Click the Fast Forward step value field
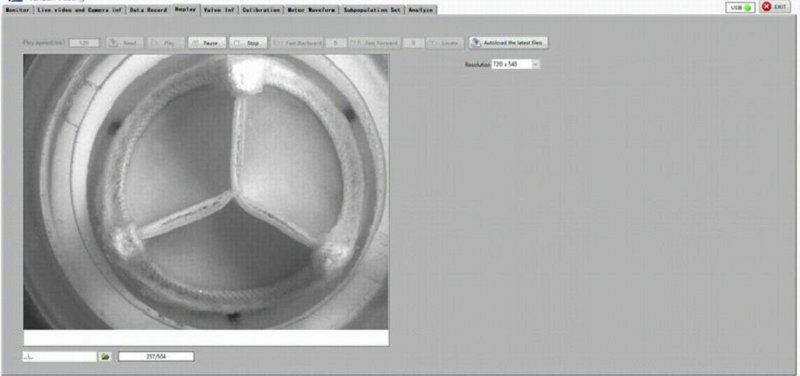This screenshot has width=800, height=376. [x=413, y=43]
